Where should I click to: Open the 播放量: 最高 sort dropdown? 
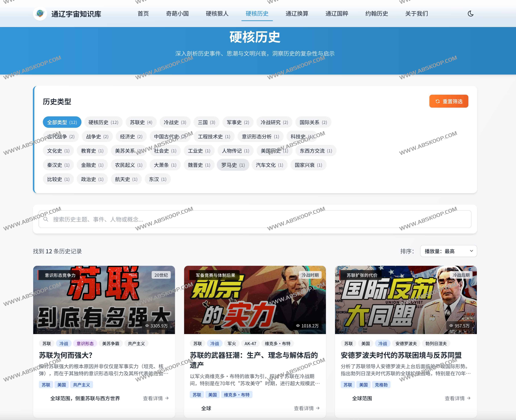click(x=449, y=251)
